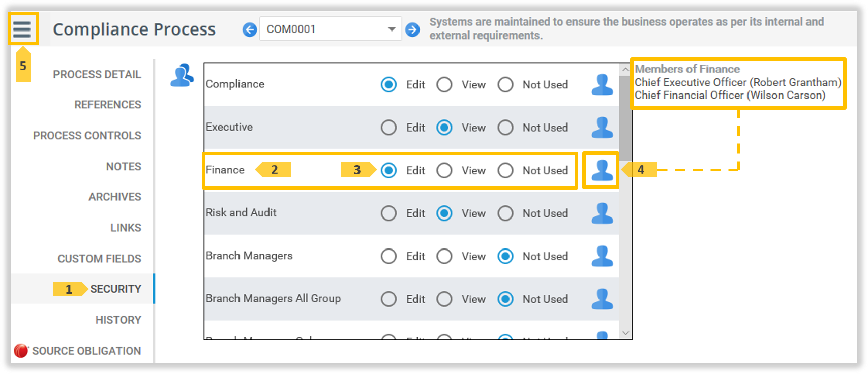Image resolution: width=868 pixels, height=374 pixels.
Task: Set Risk and Audit to Edit
Action: point(388,213)
